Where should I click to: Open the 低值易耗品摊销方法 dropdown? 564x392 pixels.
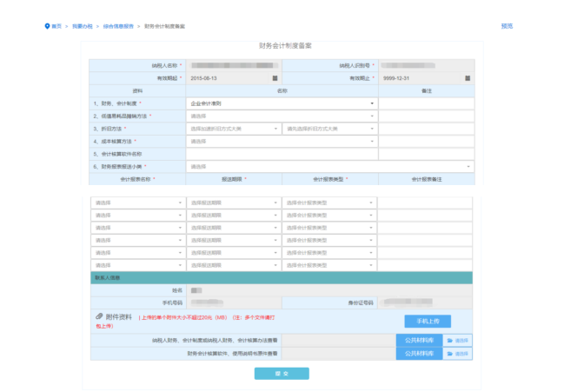282,116
